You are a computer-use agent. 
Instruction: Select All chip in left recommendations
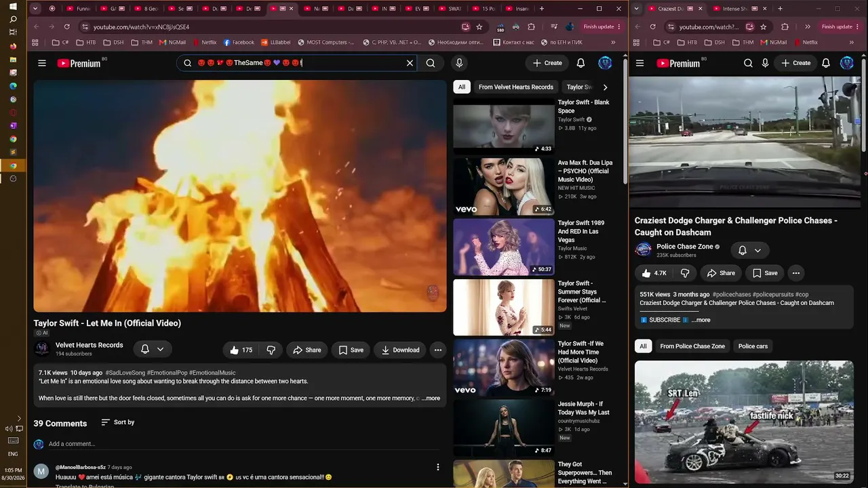pos(462,87)
